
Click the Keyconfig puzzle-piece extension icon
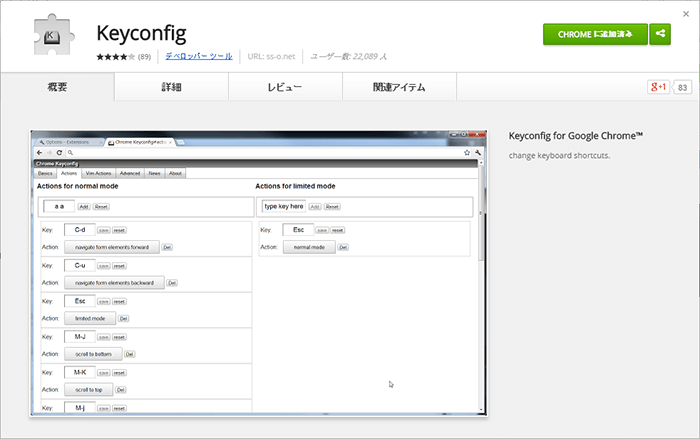(53, 34)
